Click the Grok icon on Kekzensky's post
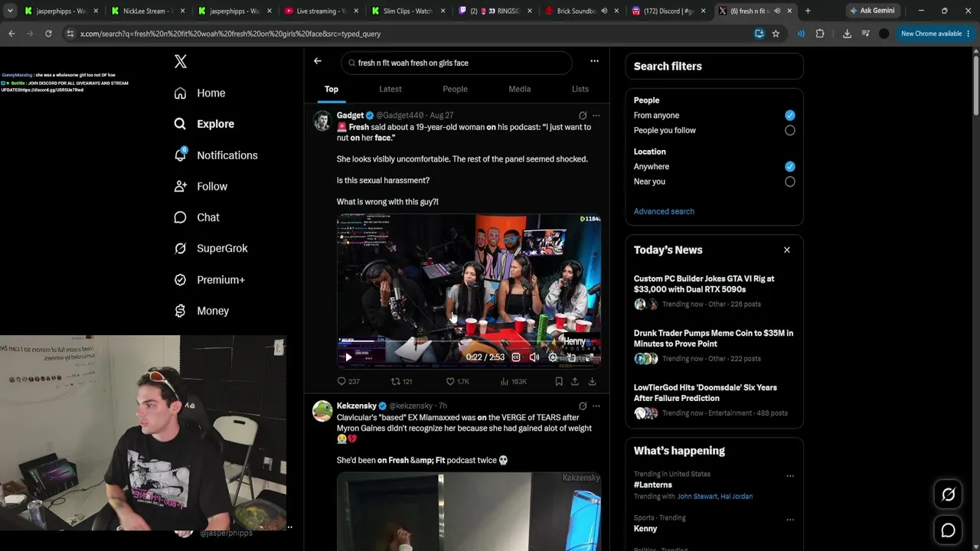The width and height of the screenshot is (980, 551). click(x=583, y=406)
